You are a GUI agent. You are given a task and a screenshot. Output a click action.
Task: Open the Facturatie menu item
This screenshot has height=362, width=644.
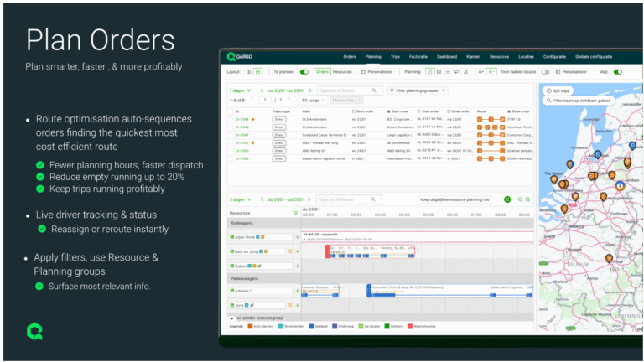coord(418,57)
